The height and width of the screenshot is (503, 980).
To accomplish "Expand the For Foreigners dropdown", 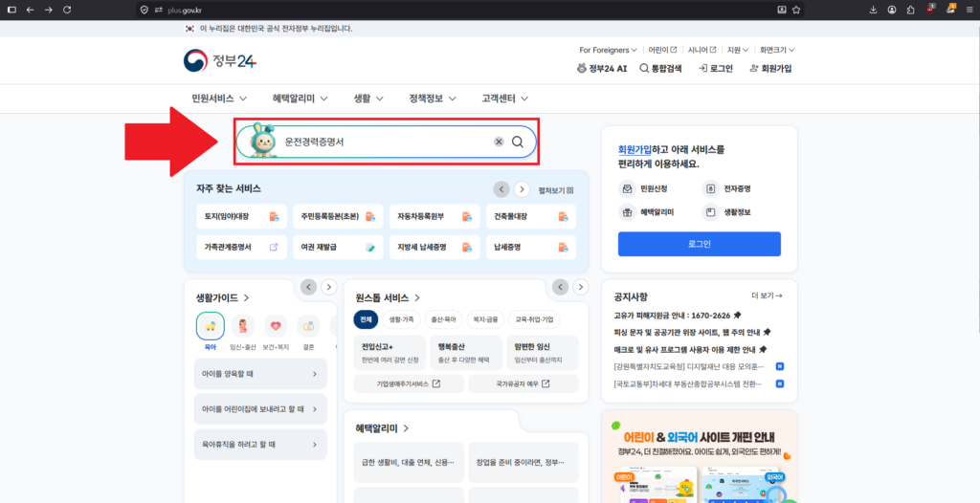I will [x=608, y=50].
